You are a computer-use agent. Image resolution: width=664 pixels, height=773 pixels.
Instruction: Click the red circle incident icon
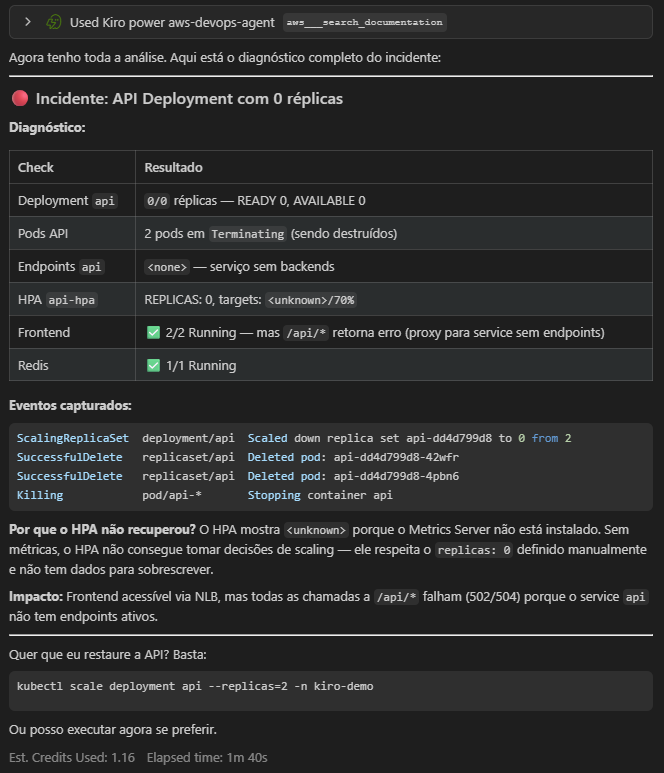click(x=19, y=99)
